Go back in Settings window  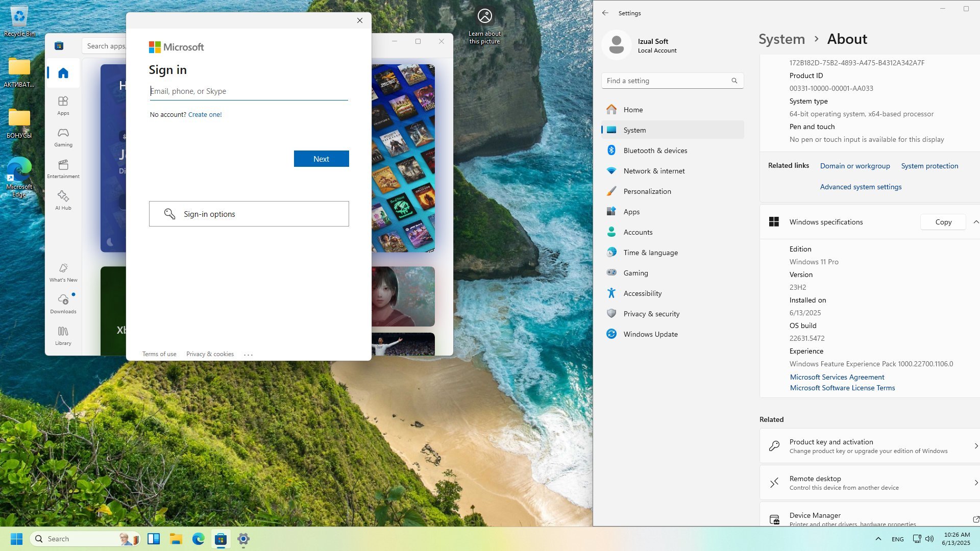605,13
